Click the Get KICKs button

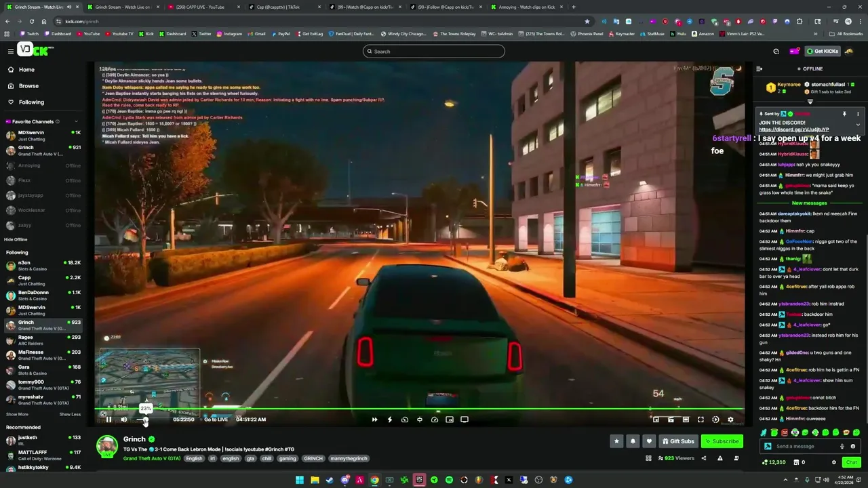coord(822,51)
